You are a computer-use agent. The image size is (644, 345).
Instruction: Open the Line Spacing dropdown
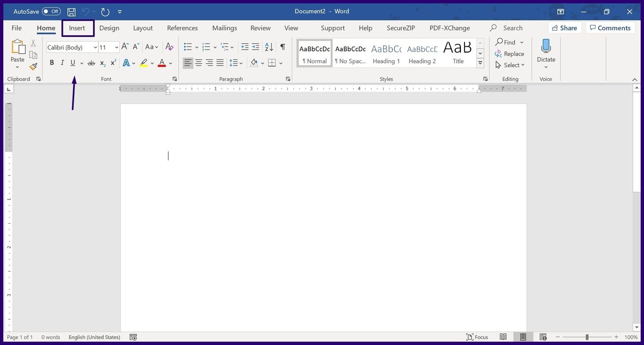tap(241, 63)
